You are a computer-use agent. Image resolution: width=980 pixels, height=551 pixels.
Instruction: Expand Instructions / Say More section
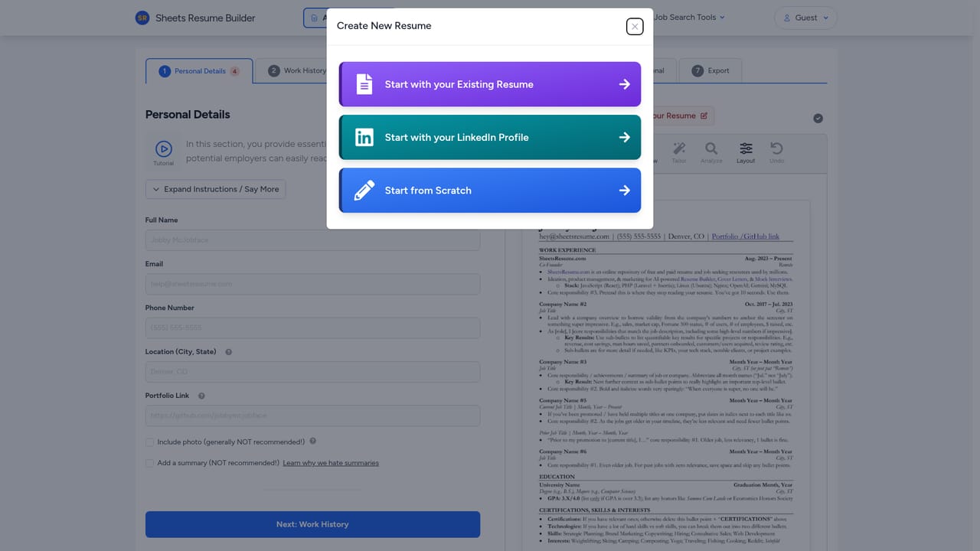(x=215, y=189)
